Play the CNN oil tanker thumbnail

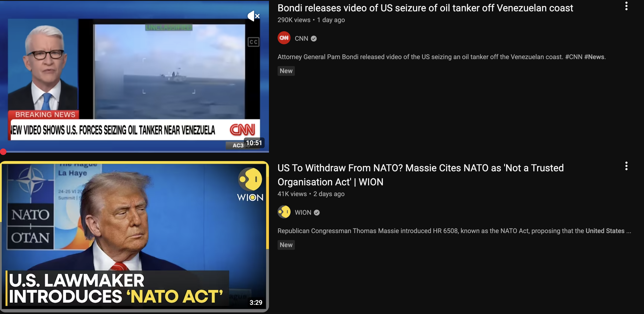[134, 76]
